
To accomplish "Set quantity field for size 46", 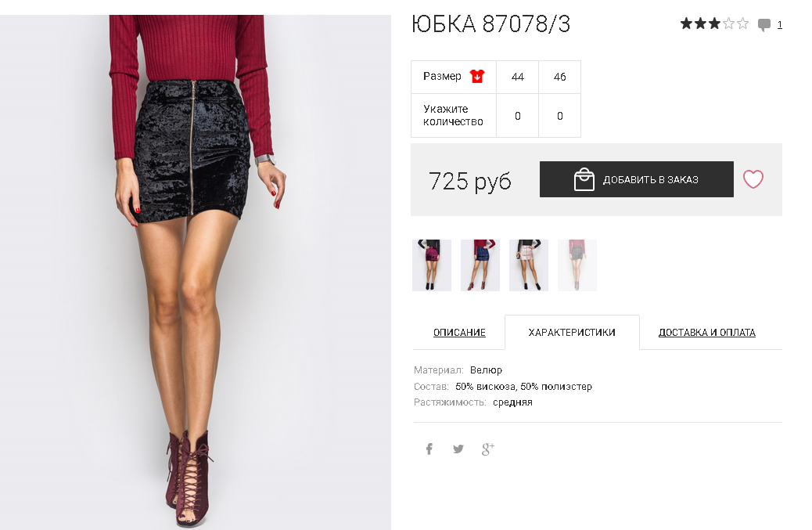I will click(560, 116).
